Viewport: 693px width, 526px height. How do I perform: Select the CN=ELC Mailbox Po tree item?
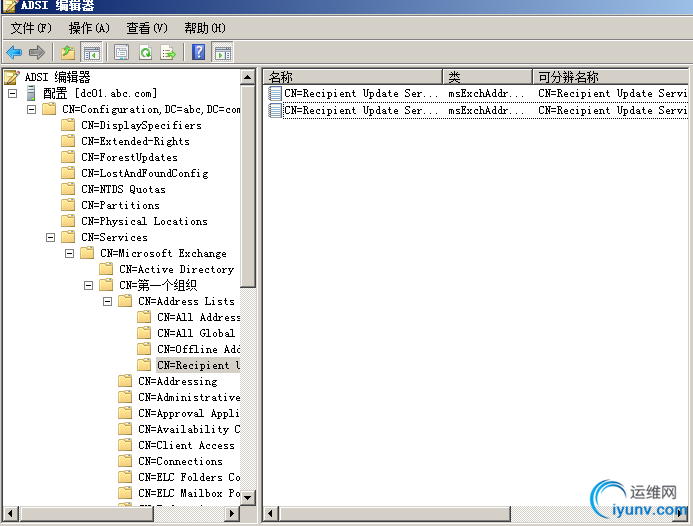point(189,493)
